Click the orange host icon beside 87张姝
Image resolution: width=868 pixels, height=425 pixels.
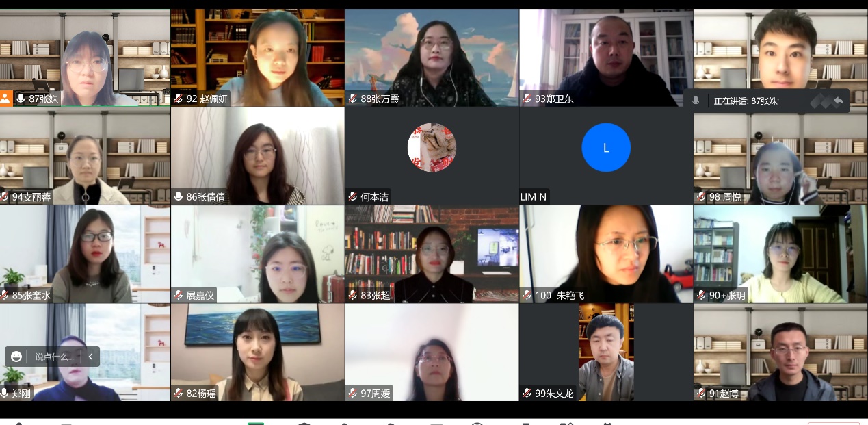point(6,99)
